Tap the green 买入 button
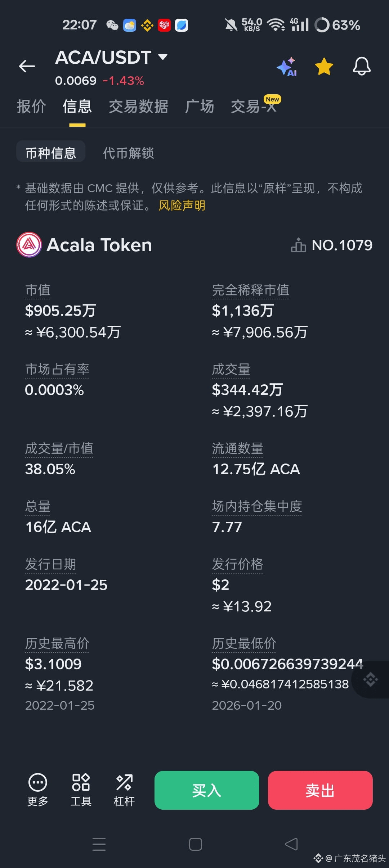Screen dimensions: 389x868 click(206, 790)
